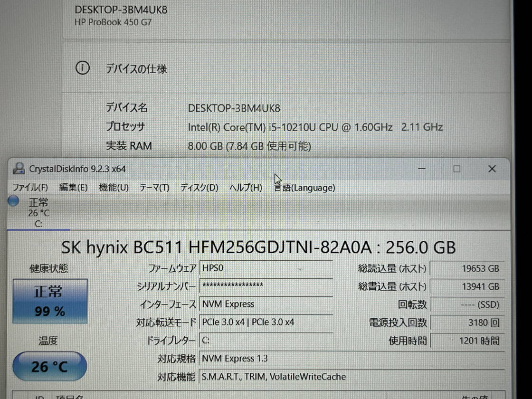Viewport: 532px width, 399px height.
Task: Click the HP ProBook 450 G7 model text
Action: pos(113,22)
